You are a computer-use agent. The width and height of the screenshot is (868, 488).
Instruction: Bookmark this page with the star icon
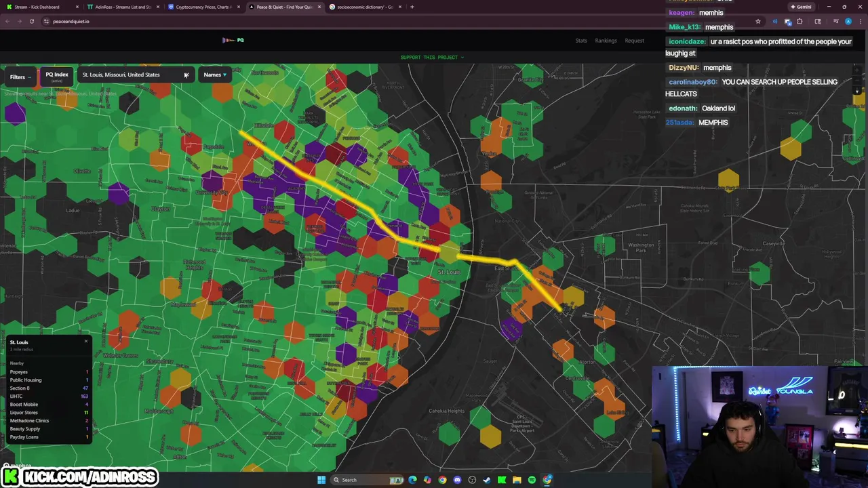758,21
